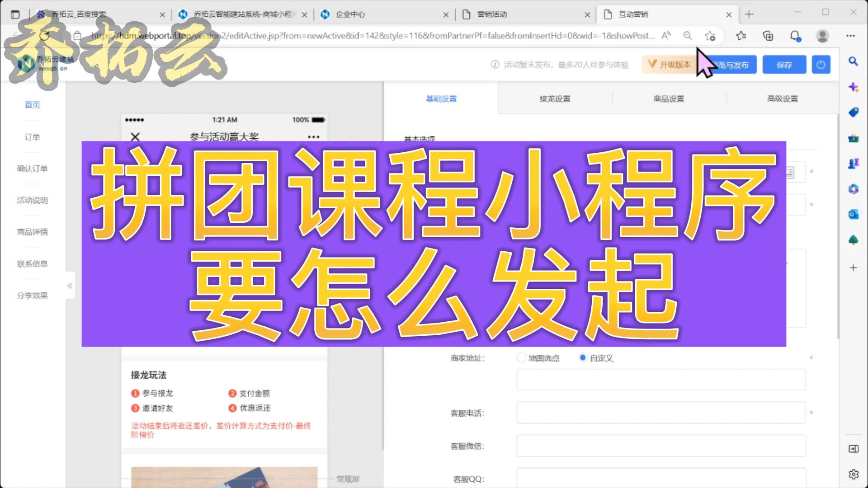
Task: Click the 升级版本 upgrade button
Action: (x=669, y=64)
